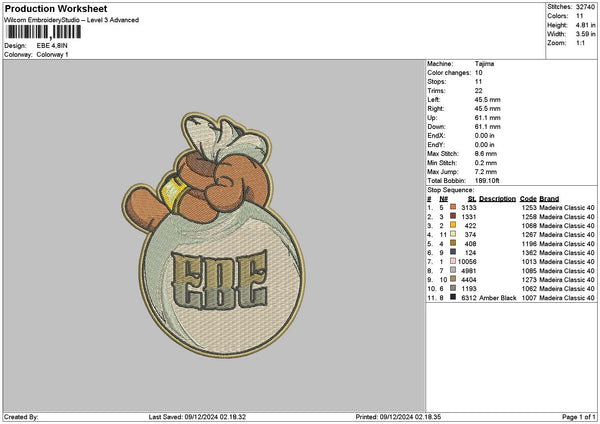
Task: Click the Stop Sequence heading
Action: tap(451, 189)
